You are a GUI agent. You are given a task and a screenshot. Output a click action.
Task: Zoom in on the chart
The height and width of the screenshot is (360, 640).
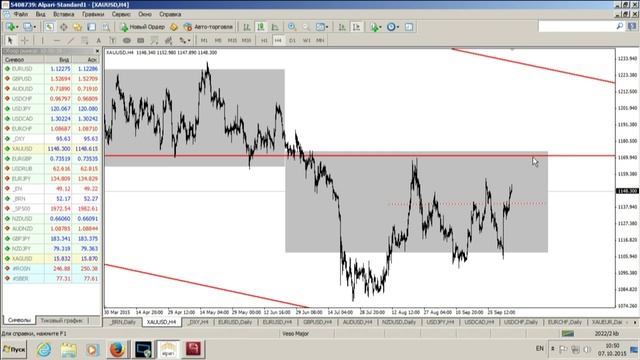point(292,27)
